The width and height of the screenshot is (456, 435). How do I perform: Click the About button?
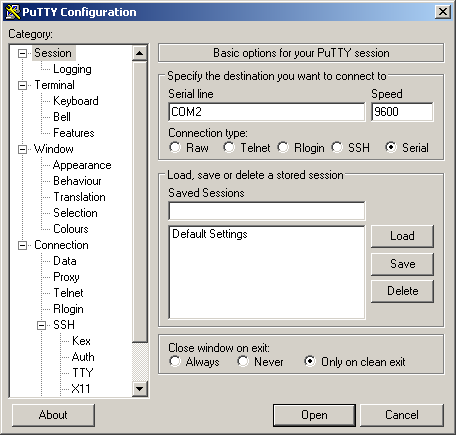(x=53, y=415)
